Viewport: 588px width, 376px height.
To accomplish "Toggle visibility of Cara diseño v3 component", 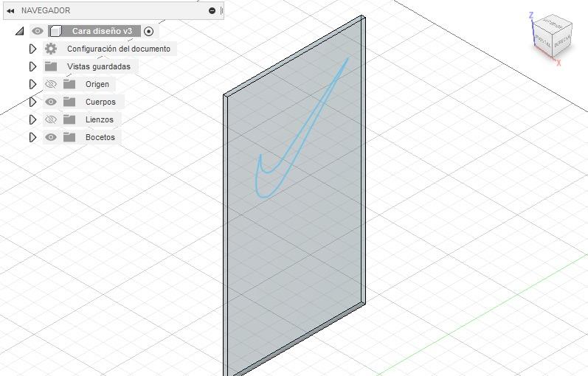I will (37, 31).
